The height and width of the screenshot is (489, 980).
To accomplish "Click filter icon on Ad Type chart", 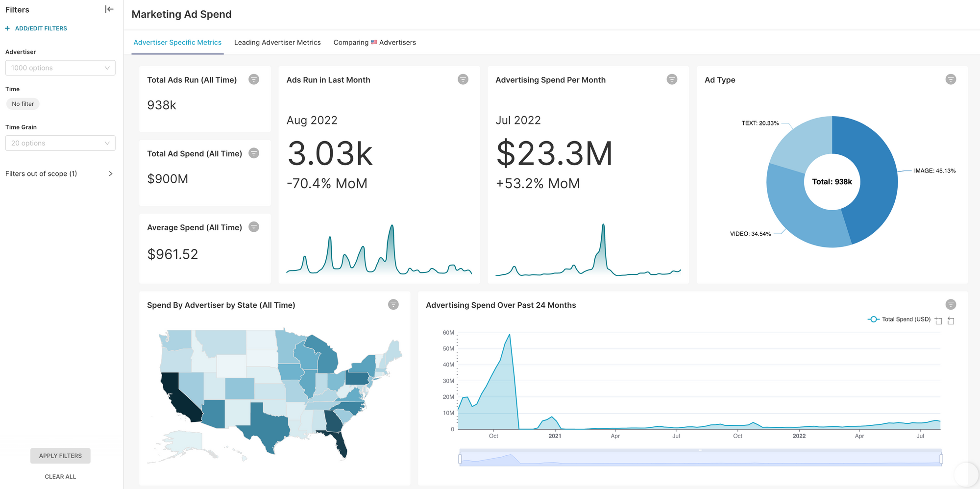I will tap(951, 79).
